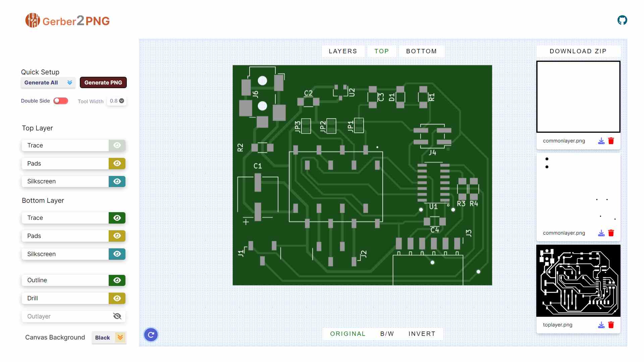
Task: Switch to the BOTTOM view tab
Action: coord(421,51)
